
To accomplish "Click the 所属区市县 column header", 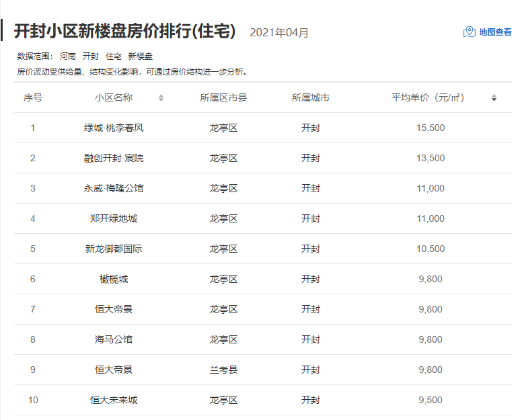I will pos(223,98).
